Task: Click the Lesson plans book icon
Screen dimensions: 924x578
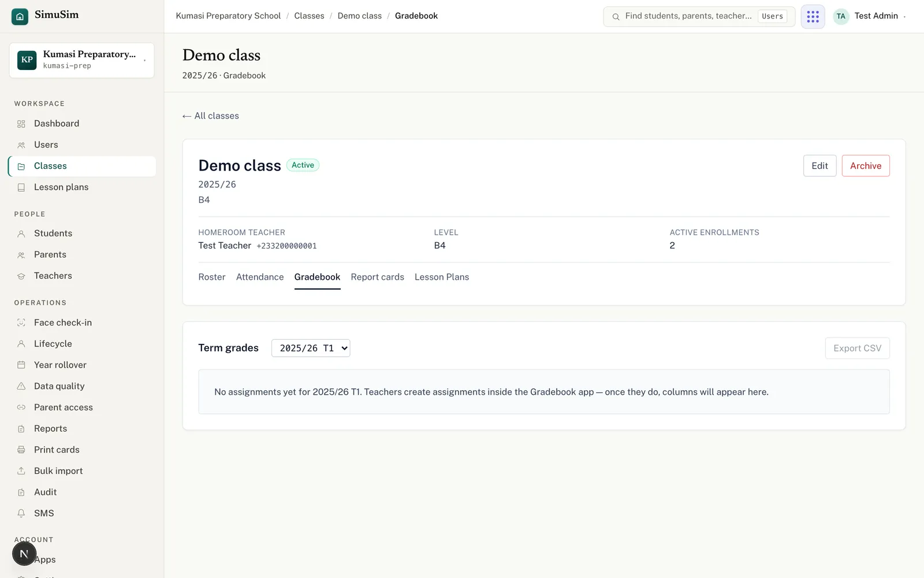Action: 21,187
